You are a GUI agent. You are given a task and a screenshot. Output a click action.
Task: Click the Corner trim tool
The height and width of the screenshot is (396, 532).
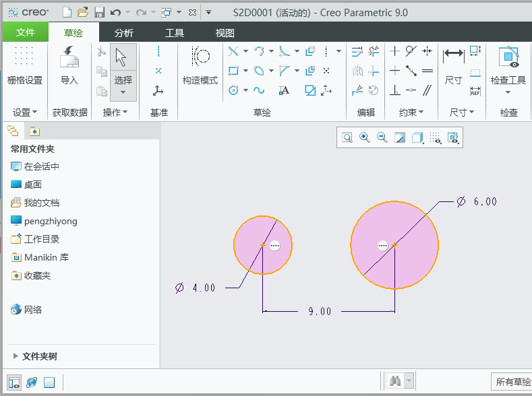pyautogui.click(x=374, y=71)
